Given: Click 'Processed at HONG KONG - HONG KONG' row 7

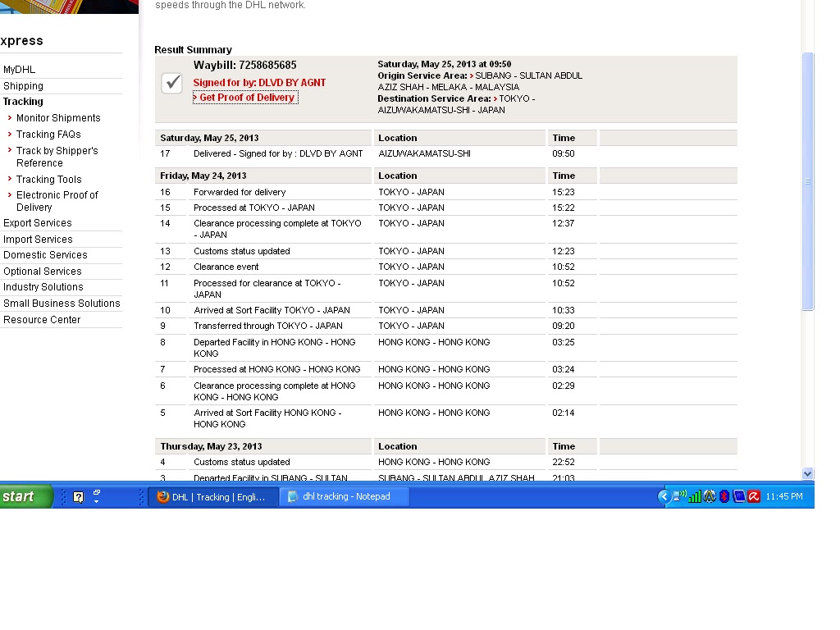Looking at the screenshot, I should tap(445, 370).
